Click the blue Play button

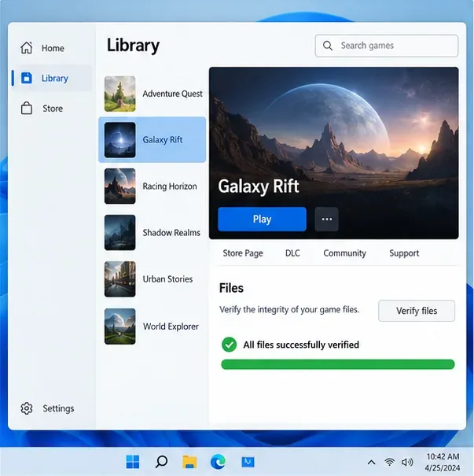click(x=262, y=220)
